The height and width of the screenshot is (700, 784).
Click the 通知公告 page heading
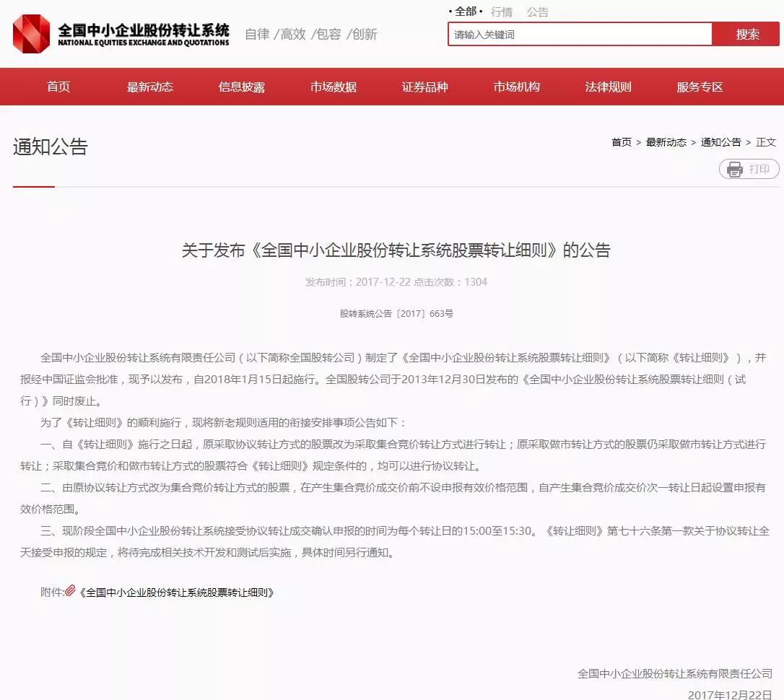(x=51, y=147)
